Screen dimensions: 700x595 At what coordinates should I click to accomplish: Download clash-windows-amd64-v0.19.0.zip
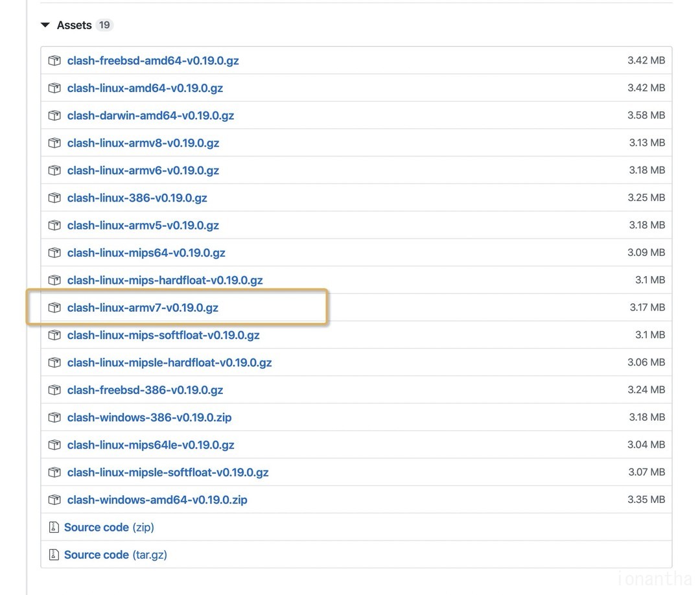157,500
